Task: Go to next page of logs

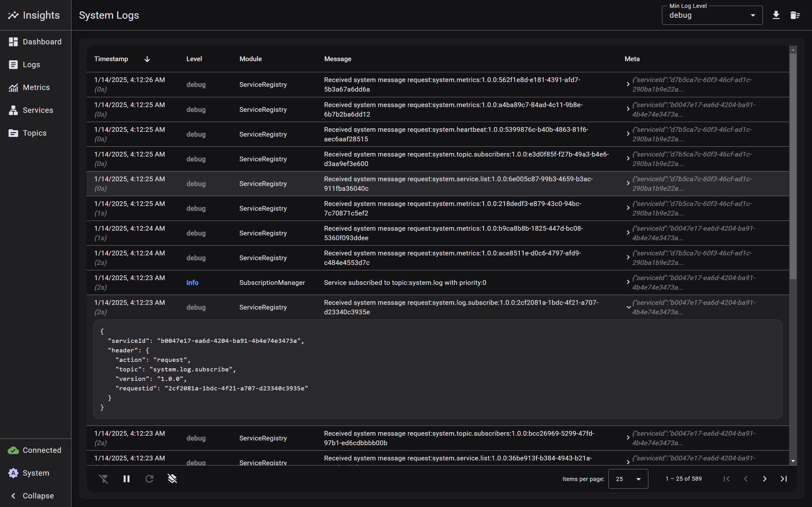Action: [x=765, y=479]
